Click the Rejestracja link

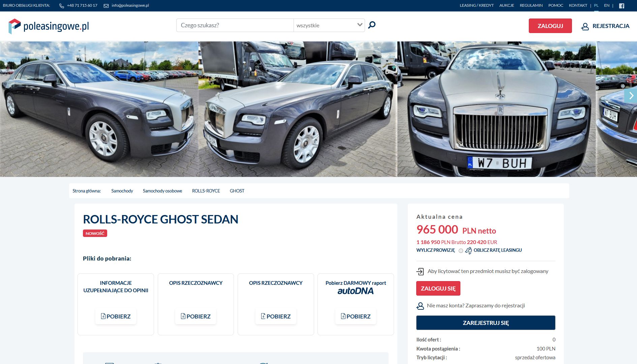tap(611, 26)
